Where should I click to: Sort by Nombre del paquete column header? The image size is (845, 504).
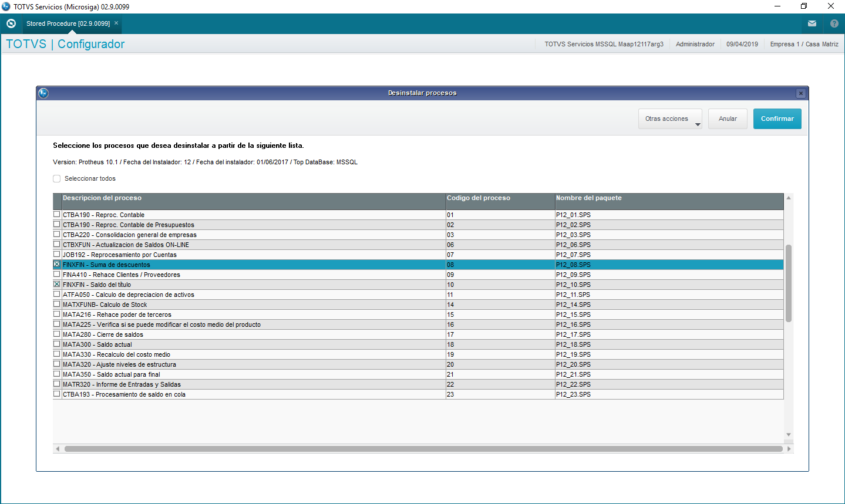pyautogui.click(x=669, y=201)
